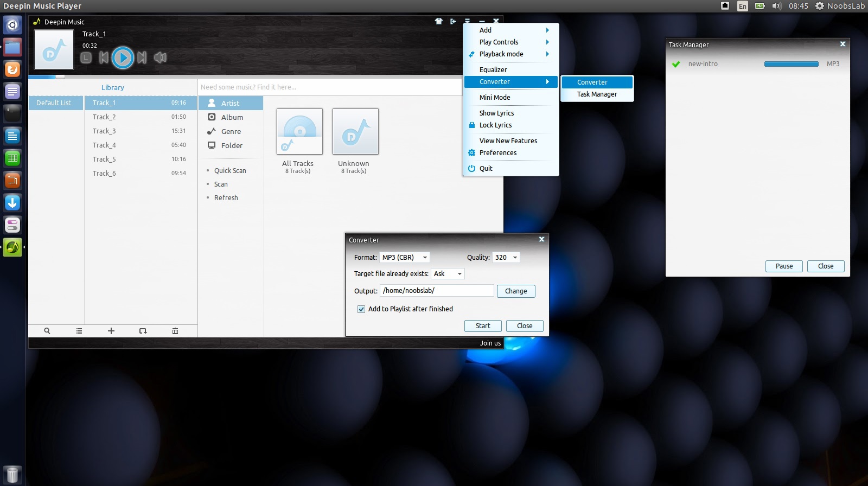
Task: Open the playlist list icon in bottom toolbar
Action: pos(79,331)
